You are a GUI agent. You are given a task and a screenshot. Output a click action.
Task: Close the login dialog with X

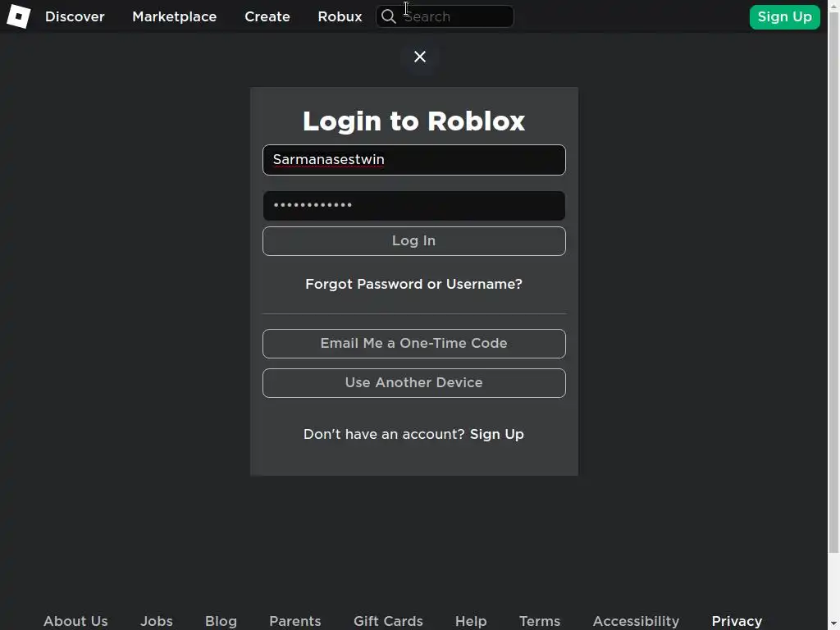pos(420,57)
